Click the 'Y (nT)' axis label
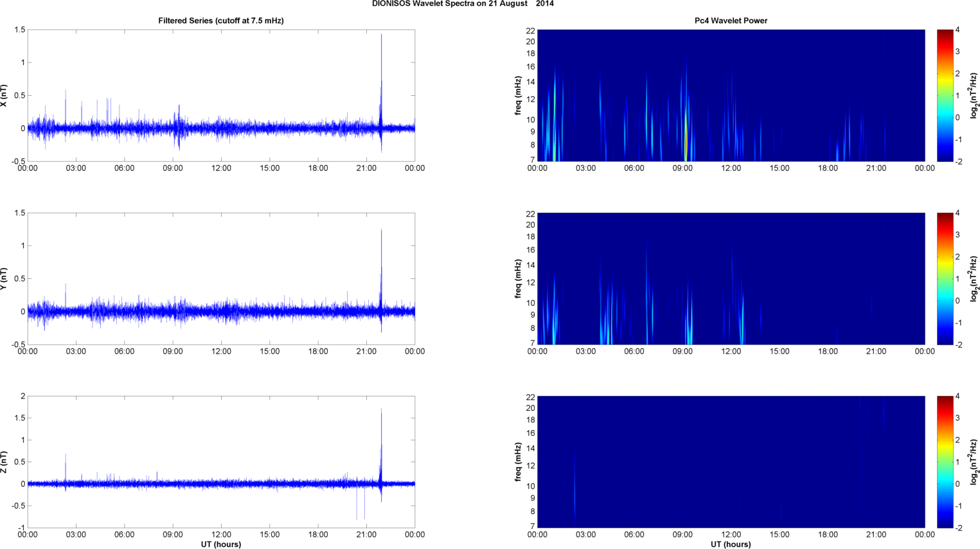 4,279
